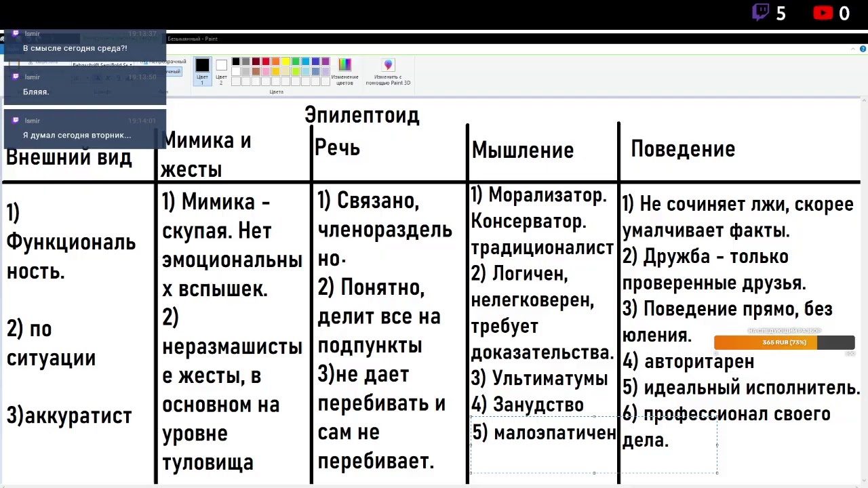The width and height of the screenshot is (868, 488).
Task: Click the Paint title 'Безымянный - Paint'
Action: (193, 39)
